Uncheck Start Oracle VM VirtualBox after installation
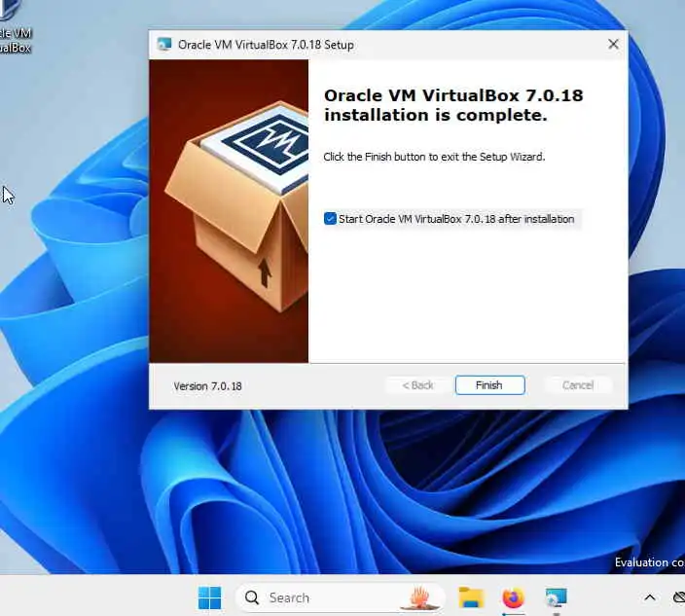Screen dimensions: 685x616 (330, 218)
